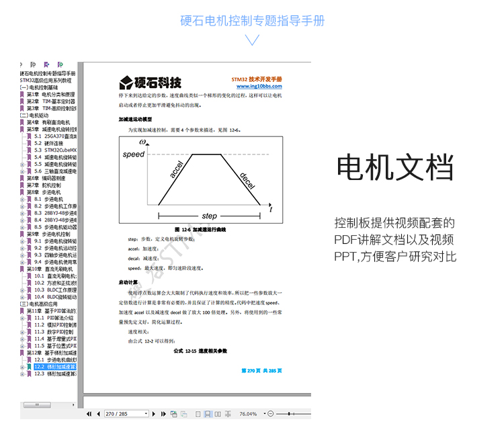Click the large arrow under the title
The image size is (504, 438).
[x=252, y=40]
